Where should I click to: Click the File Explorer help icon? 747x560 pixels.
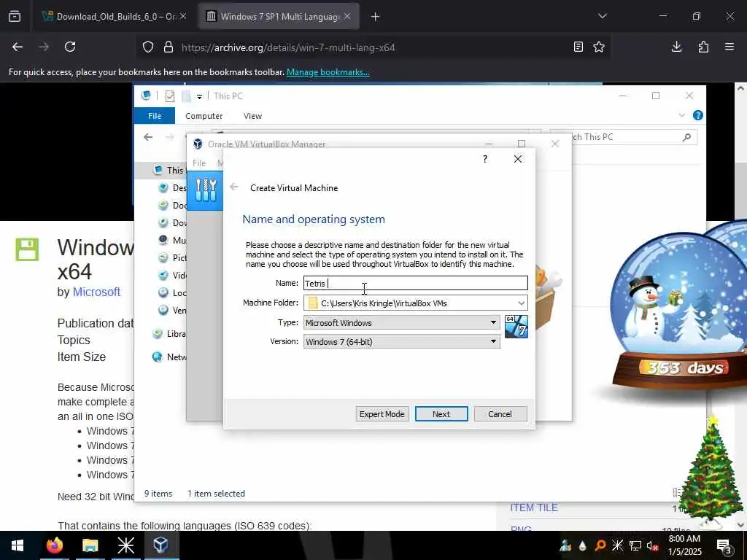pyautogui.click(x=698, y=115)
